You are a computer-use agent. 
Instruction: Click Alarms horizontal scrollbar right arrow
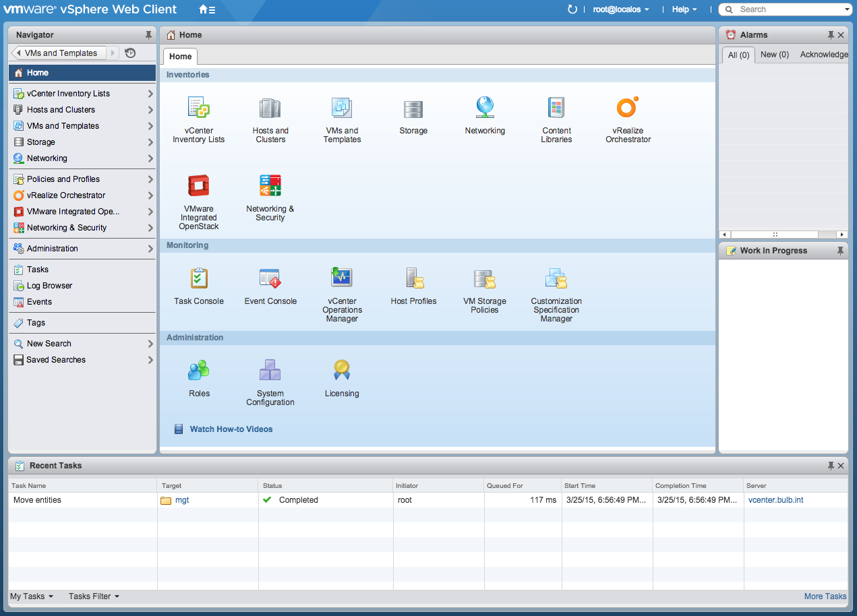[x=842, y=235]
